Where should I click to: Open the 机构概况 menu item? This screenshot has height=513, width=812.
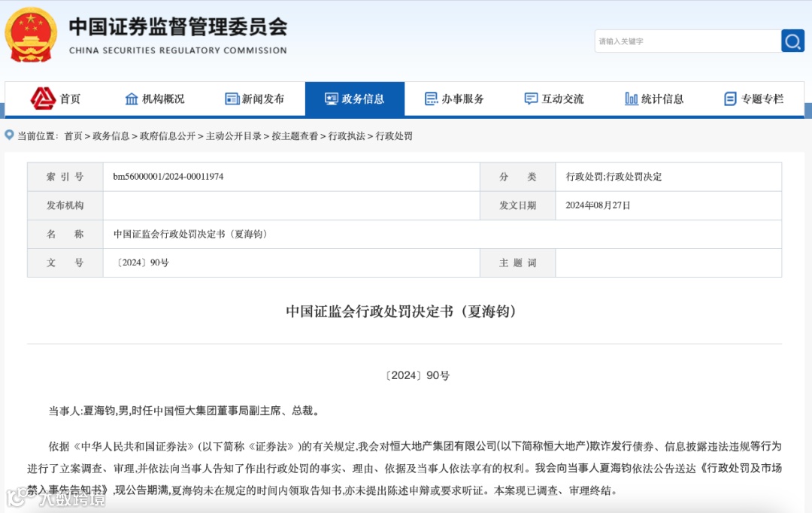coord(163,99)
